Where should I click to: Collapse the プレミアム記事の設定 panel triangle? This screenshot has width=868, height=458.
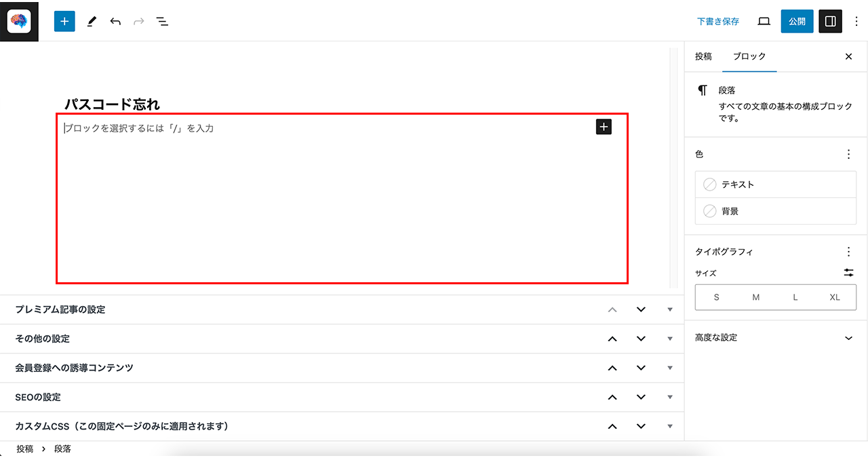(670, 309)
